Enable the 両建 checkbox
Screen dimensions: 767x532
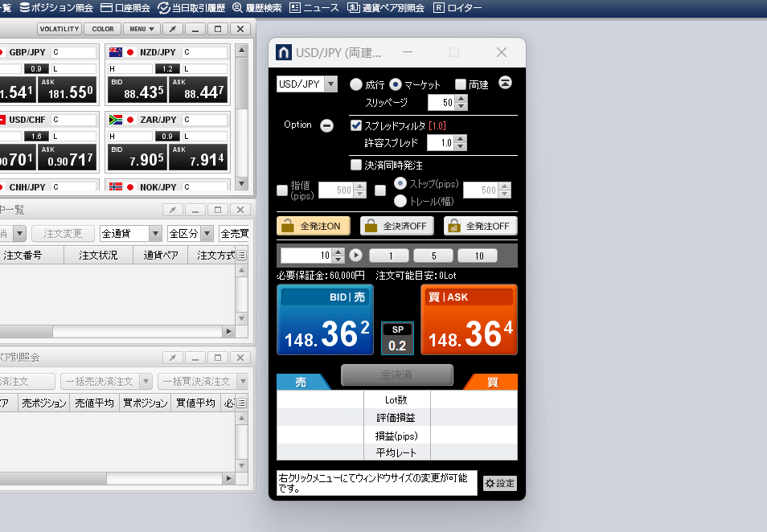(461, 84)
